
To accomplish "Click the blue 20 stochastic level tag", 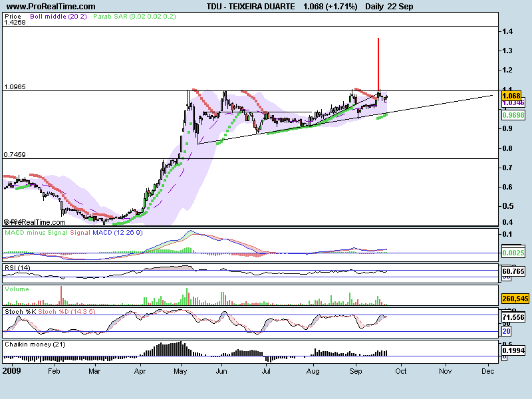I will point(506,331).
